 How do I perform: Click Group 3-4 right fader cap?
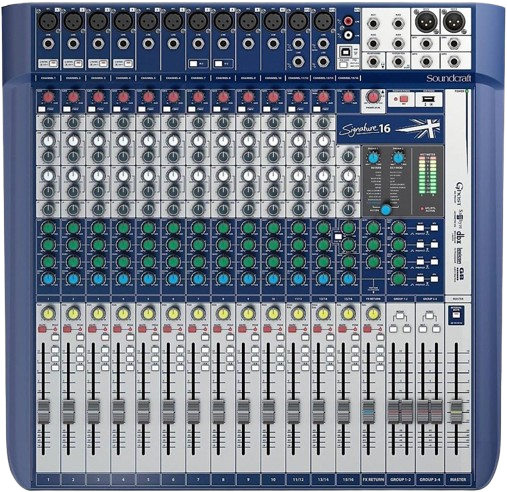point(436,412)
